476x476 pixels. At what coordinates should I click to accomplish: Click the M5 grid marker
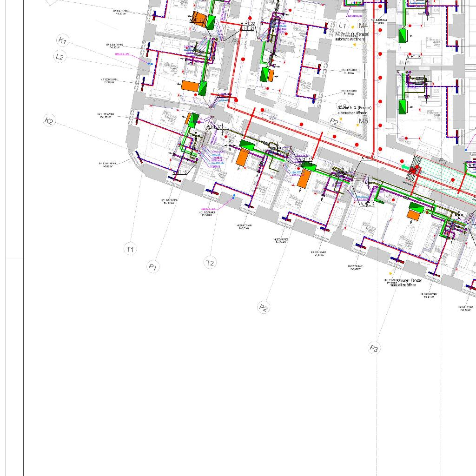[x=363, y=121]
